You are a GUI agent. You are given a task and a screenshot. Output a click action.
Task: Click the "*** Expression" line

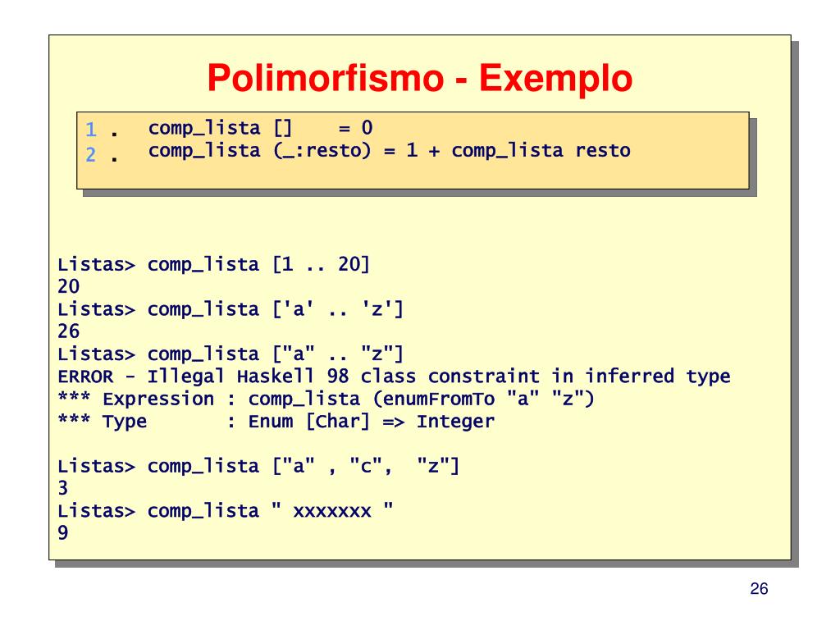pyautogui.click(x=326, y=399)
